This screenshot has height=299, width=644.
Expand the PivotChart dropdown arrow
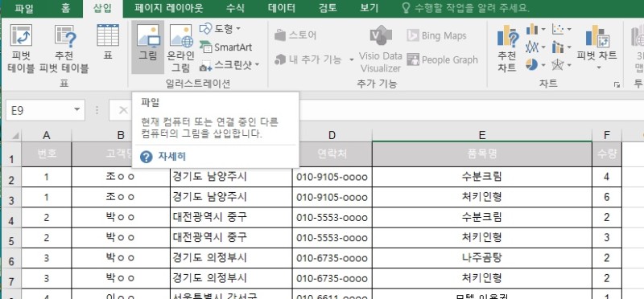(x=598, y=68)
